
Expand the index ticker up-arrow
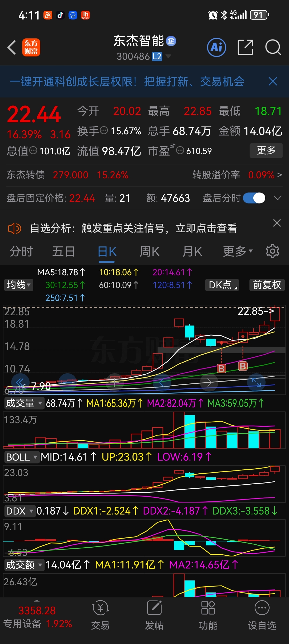[x=37, y=601]
